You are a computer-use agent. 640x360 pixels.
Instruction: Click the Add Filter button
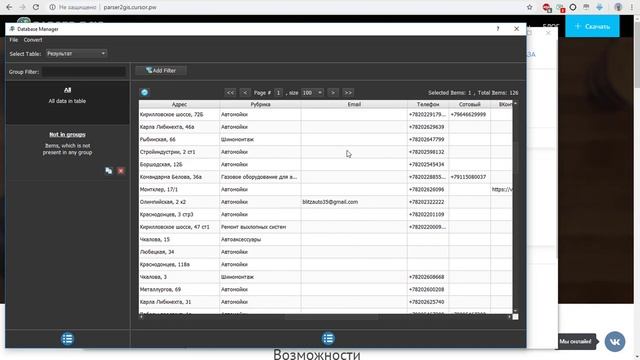(x=161, y=71)
